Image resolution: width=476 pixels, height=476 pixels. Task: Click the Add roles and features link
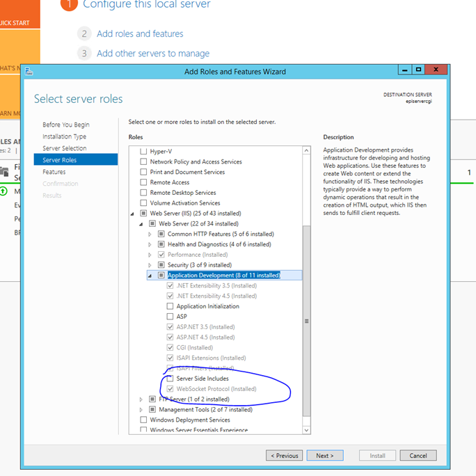click(x=140, y=33)
